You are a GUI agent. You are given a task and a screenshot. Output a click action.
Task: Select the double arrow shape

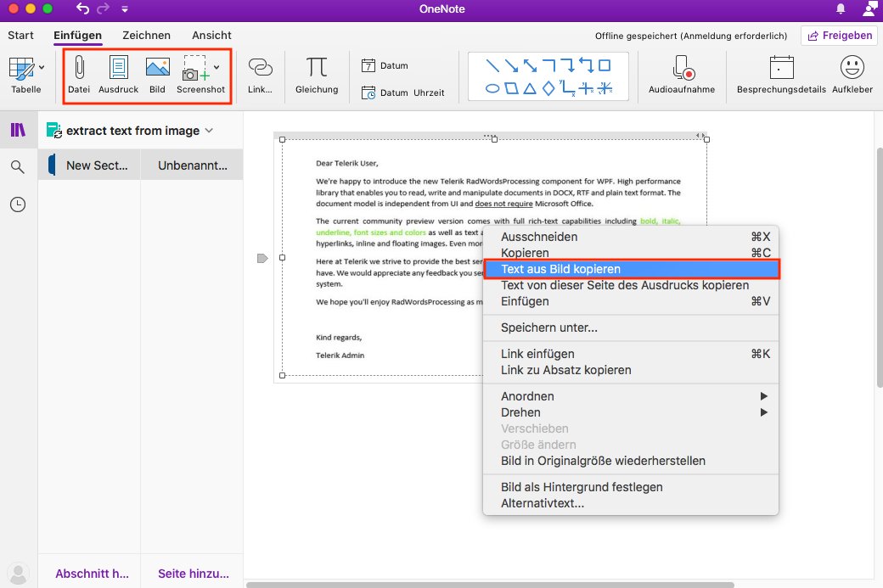(x=530, y=65)
